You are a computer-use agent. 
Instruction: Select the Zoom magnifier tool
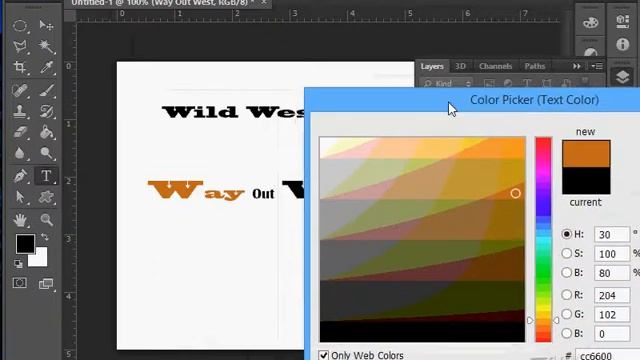pyautogui.click(x=46, y=220)
